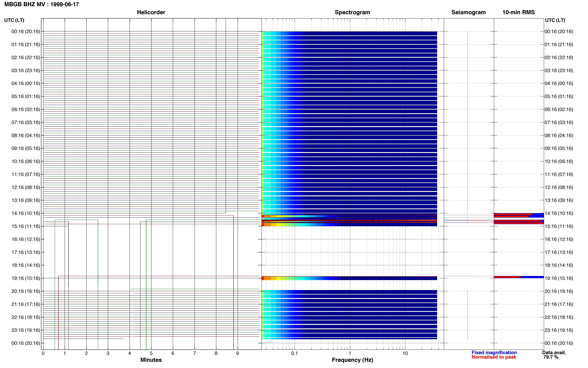Click frequency tick label "1" on the spectrogram axis

(350, 353)
